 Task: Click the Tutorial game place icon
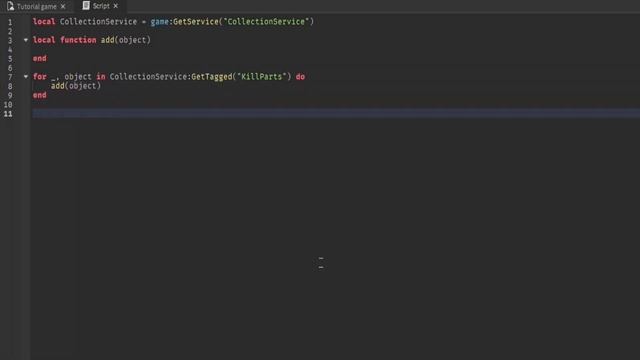[10, 6]
